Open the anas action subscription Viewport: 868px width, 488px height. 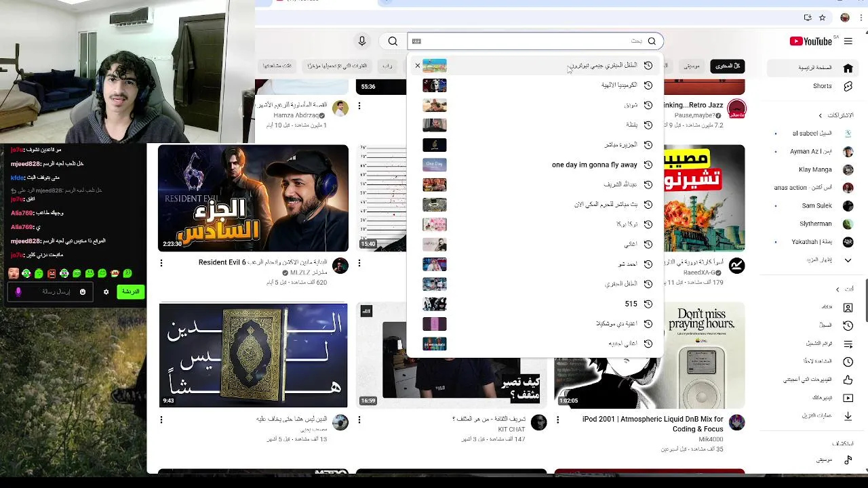pyautogui.click(x=814, y=188)
